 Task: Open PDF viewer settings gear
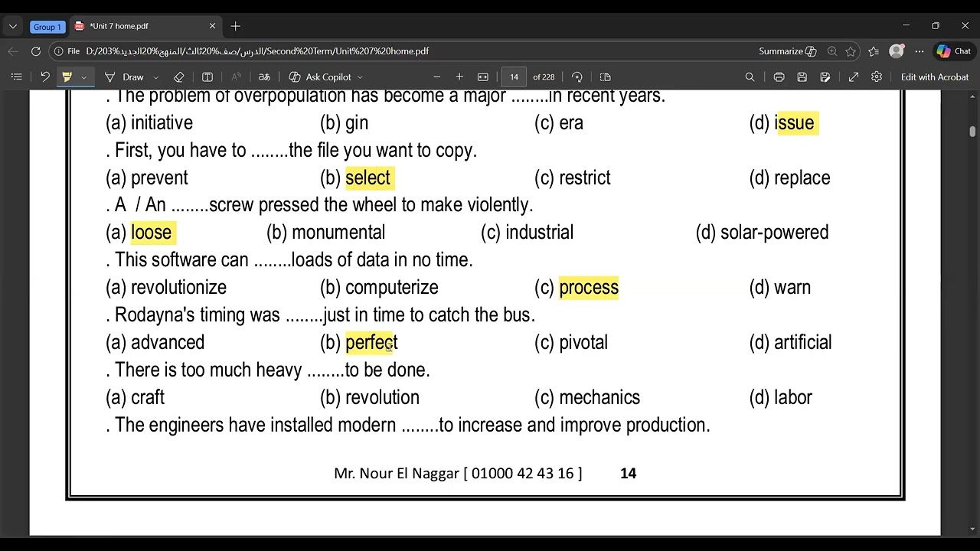(x=877, y=77)
